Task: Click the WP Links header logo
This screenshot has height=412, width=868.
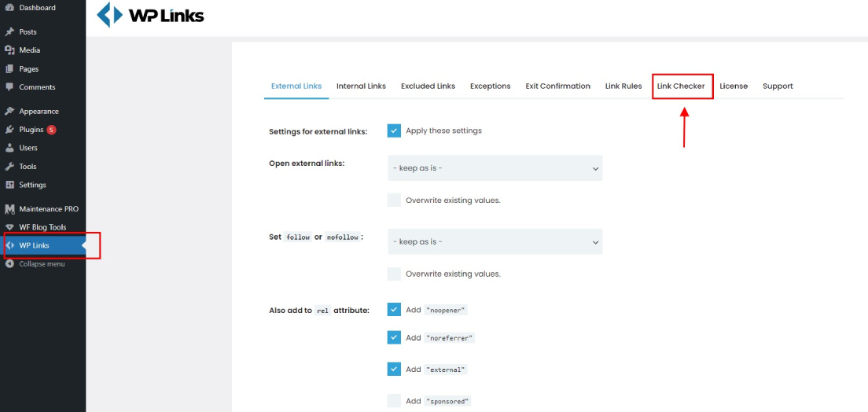Action: pyautogui.click(x=150, y=15)
